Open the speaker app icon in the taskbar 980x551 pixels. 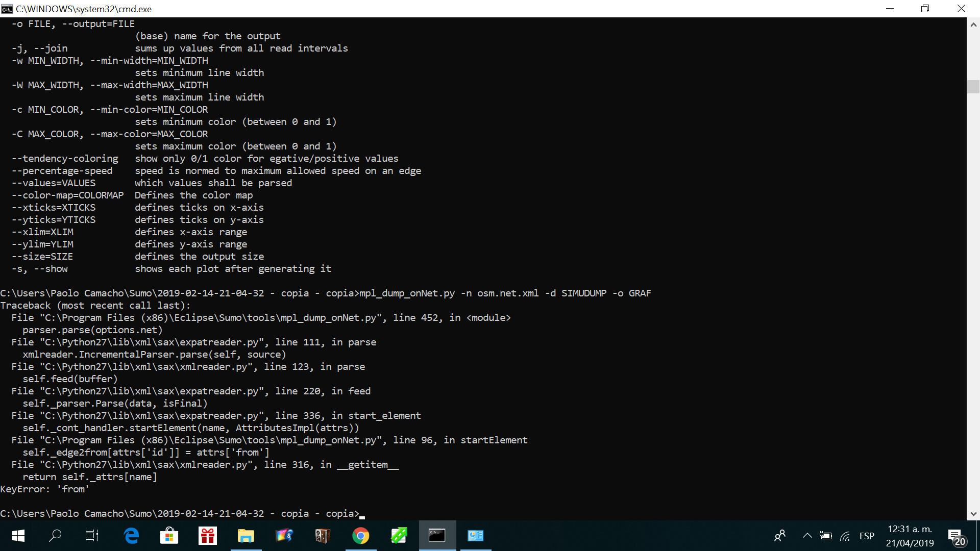[x=322, y=536]
